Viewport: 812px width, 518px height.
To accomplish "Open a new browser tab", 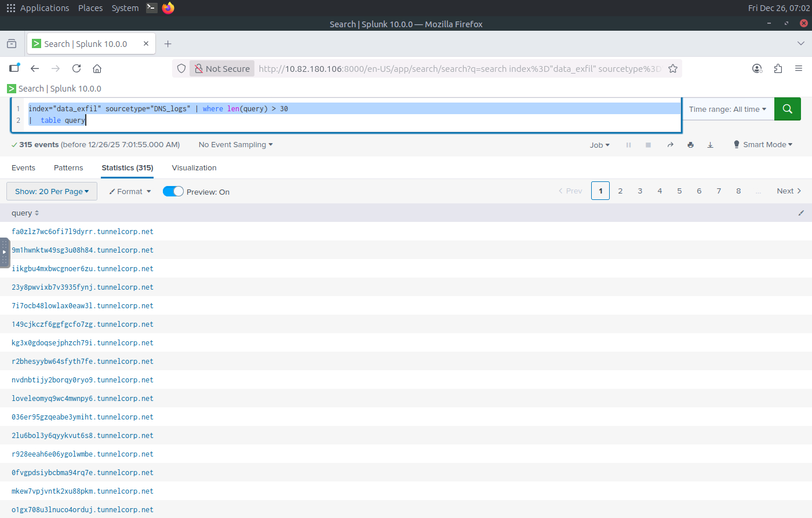I will [x=168, y=44].
